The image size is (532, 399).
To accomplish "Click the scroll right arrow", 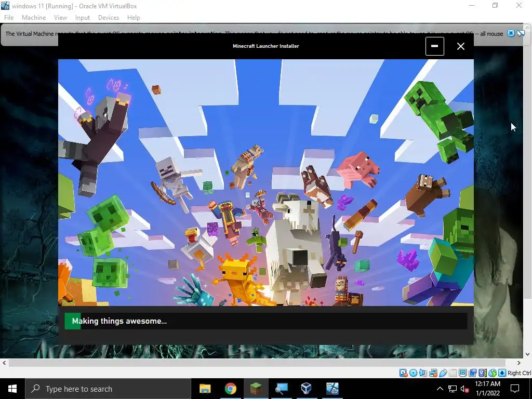I will (x=519, y=363).
